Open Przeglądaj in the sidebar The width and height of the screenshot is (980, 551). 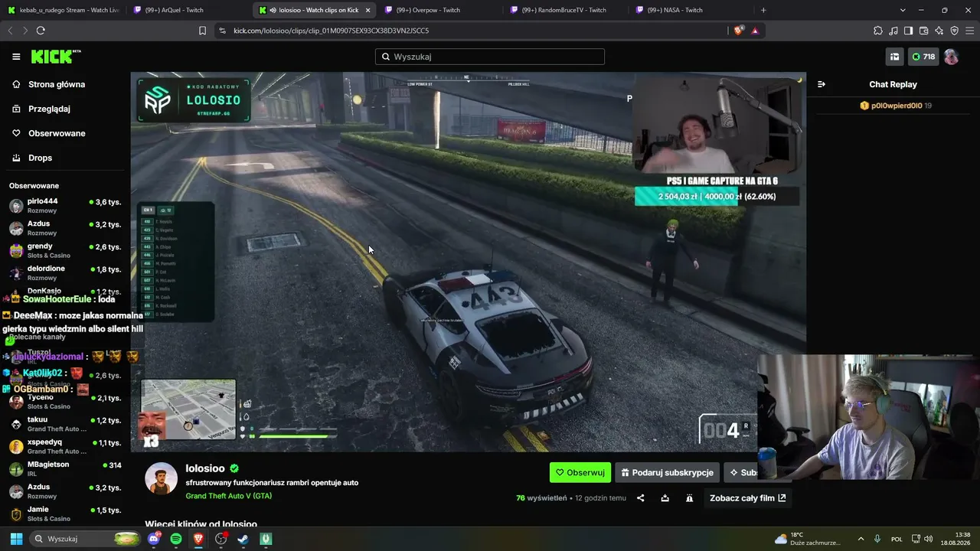pyautogui.click(x=49, y=109)
